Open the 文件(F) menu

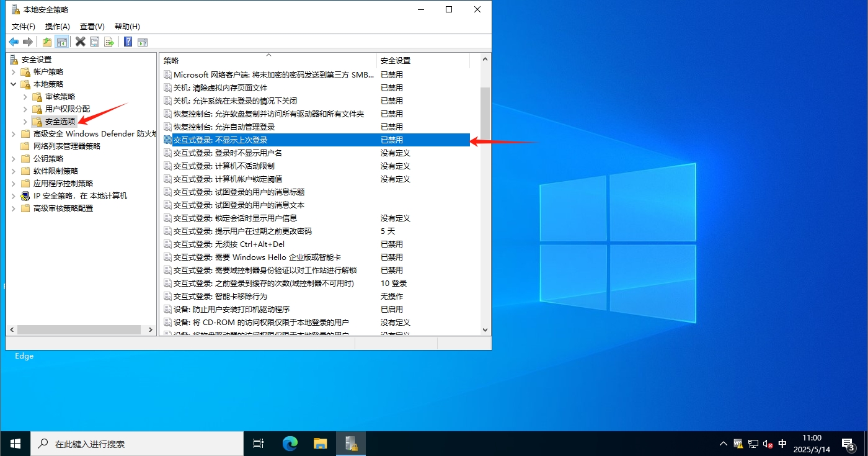coord(24,27)
